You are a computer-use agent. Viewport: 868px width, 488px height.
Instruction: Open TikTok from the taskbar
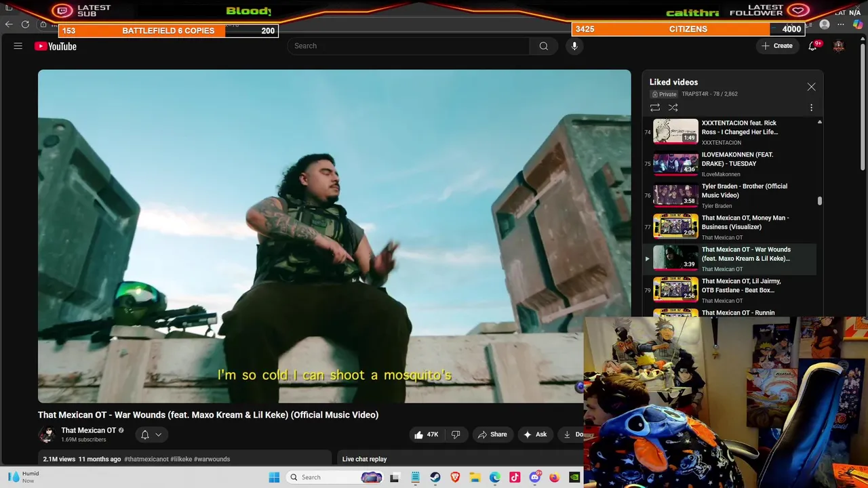point(515,477)
